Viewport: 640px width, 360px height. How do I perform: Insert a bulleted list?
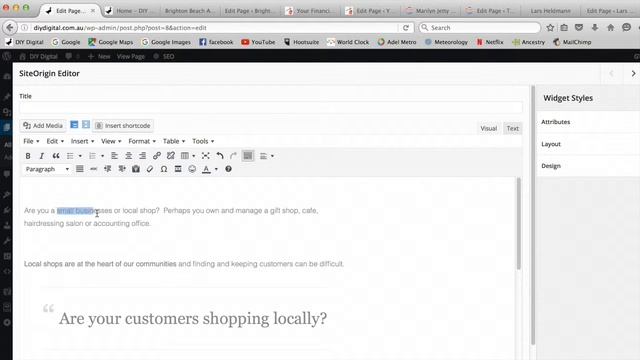coord(70,156)
